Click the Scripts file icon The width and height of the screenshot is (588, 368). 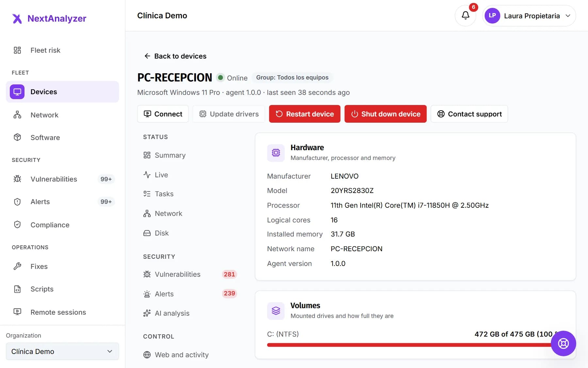click(17, 289)
